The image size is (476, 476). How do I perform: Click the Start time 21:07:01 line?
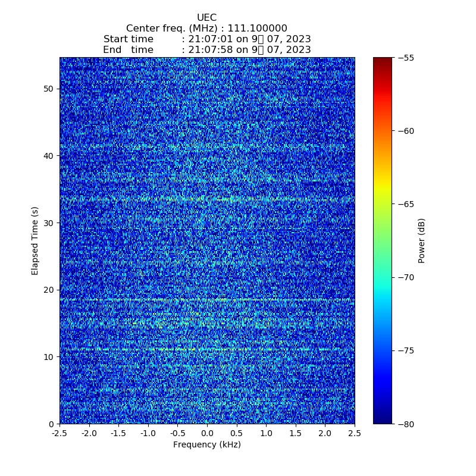pos(206,39)
